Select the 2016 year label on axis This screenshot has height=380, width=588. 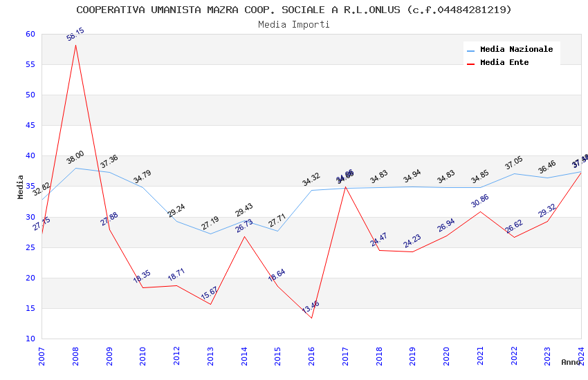(x=311, y=356)
